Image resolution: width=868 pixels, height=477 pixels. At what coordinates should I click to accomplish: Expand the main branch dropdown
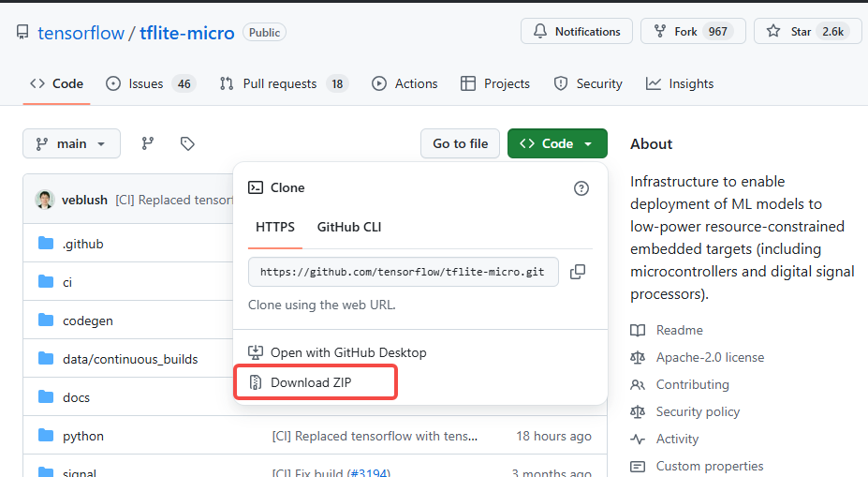[71, 143]
